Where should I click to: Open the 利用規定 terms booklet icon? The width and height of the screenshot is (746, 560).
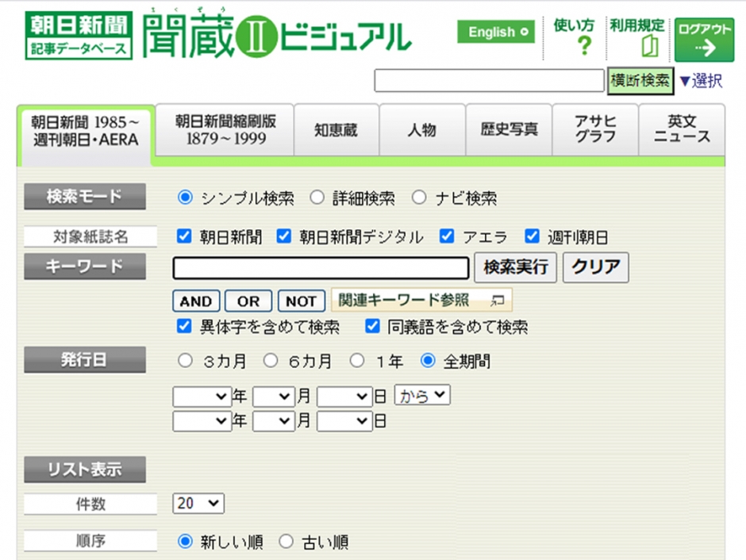click(x=649, y=46)
